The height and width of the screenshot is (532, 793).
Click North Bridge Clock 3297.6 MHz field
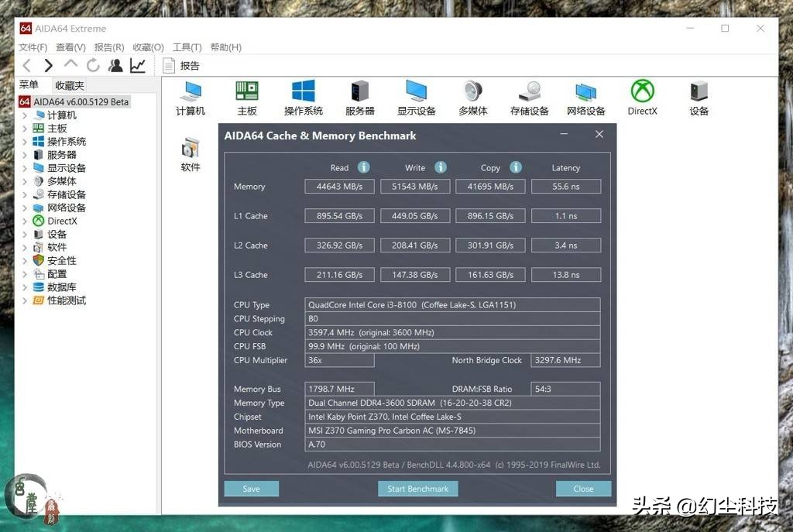tap(565, 360)
